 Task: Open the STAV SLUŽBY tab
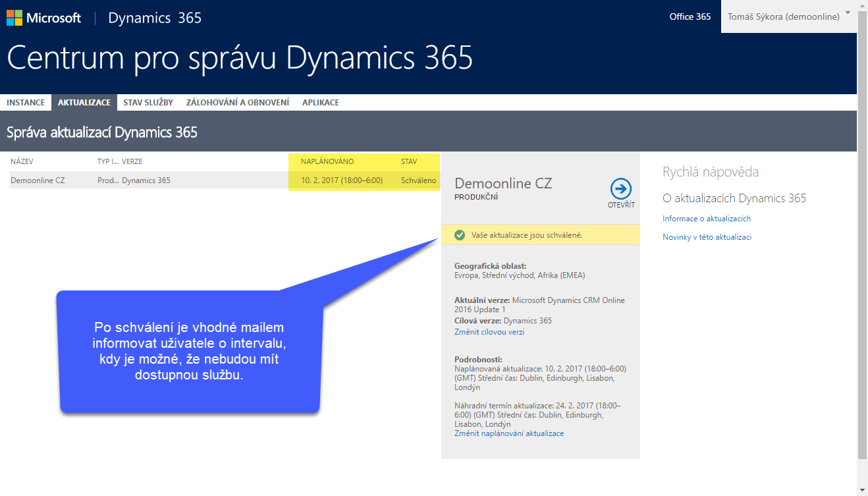148,103
